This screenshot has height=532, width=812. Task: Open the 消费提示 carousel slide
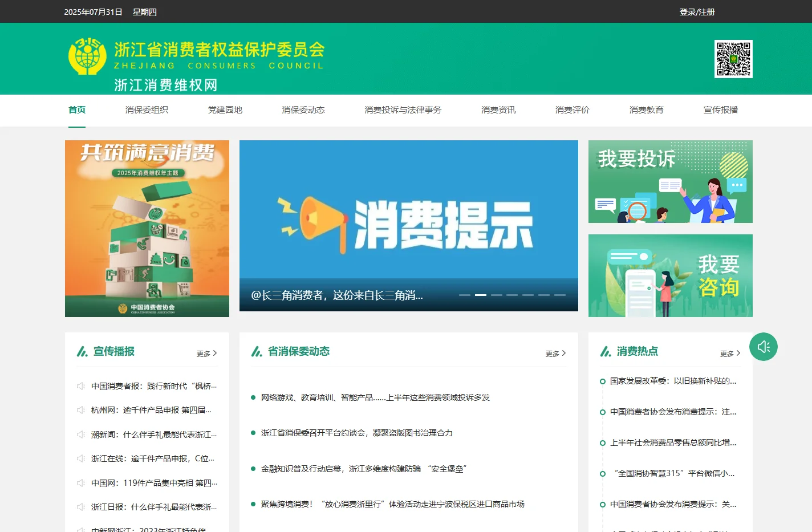[x=409, y=226]
